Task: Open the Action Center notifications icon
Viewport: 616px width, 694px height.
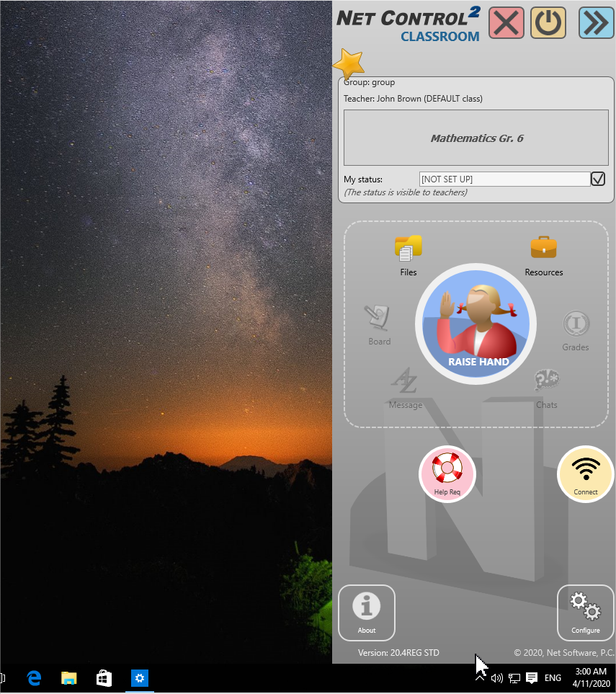Action: tap(532, 678)
